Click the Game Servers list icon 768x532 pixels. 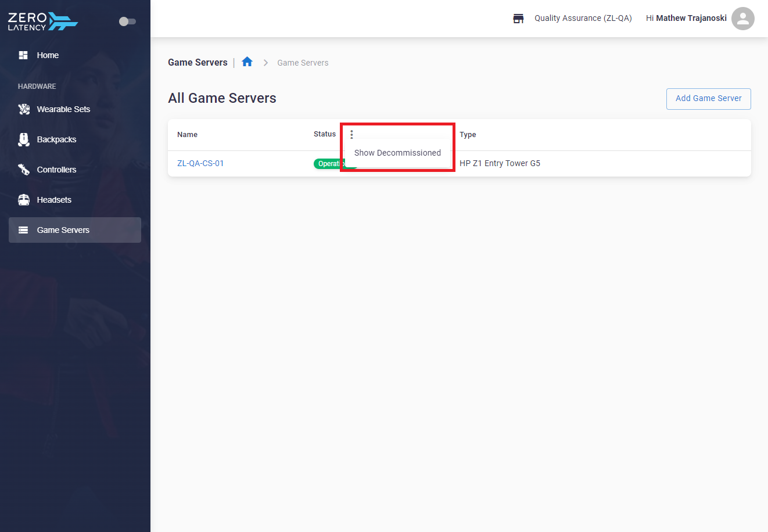coord(23,230)
